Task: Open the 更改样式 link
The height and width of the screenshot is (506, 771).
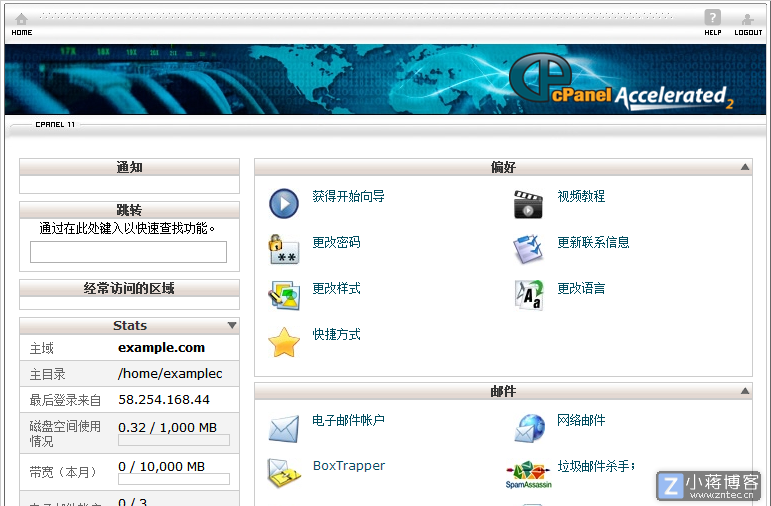Action: [336, 288]
